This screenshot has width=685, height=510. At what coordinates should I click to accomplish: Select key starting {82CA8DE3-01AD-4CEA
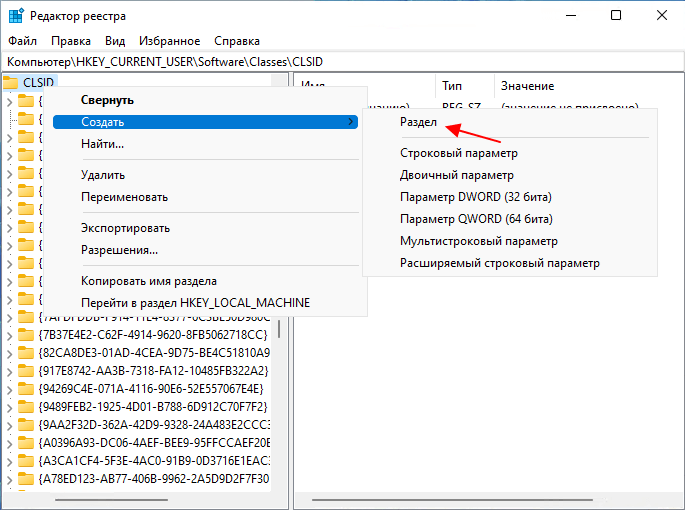tap(154, 353)
